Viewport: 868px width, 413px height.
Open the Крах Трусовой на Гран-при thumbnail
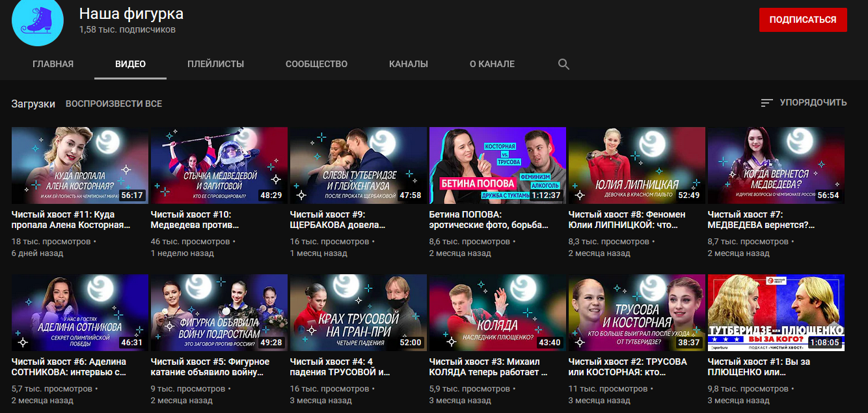tap(358, 313)
